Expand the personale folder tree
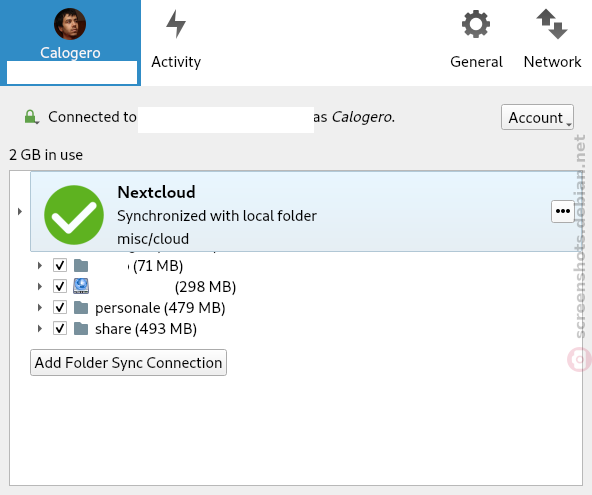Viewport: 592px width, 495px height. (x=40, y=307)
